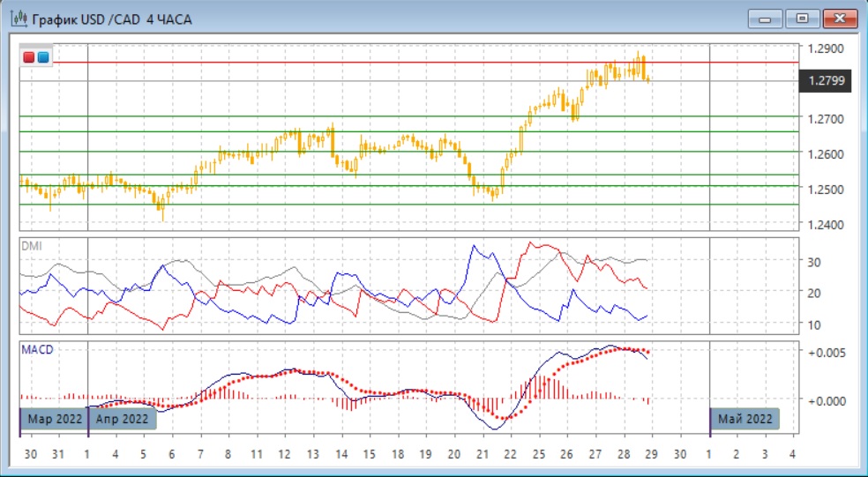The image size is (868, 477).
Task: Click the +0.005 MACD scale label
Action: coord(826,353)
